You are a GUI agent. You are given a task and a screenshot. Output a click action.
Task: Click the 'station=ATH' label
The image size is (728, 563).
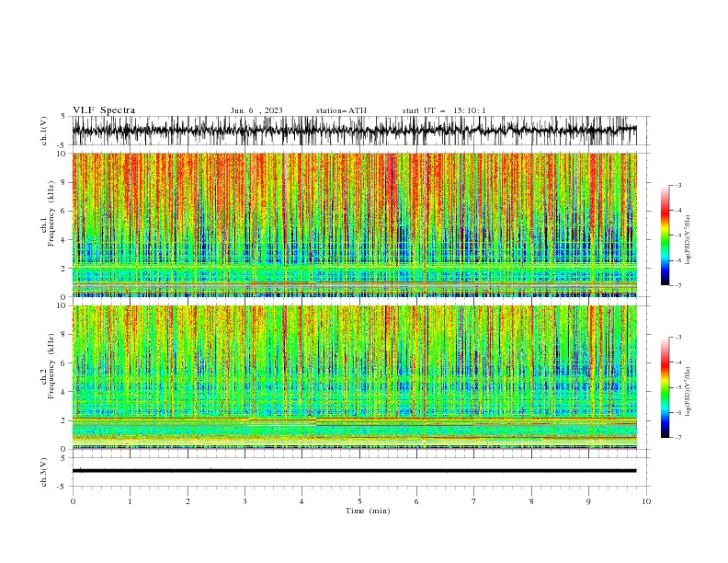(341, 110)
